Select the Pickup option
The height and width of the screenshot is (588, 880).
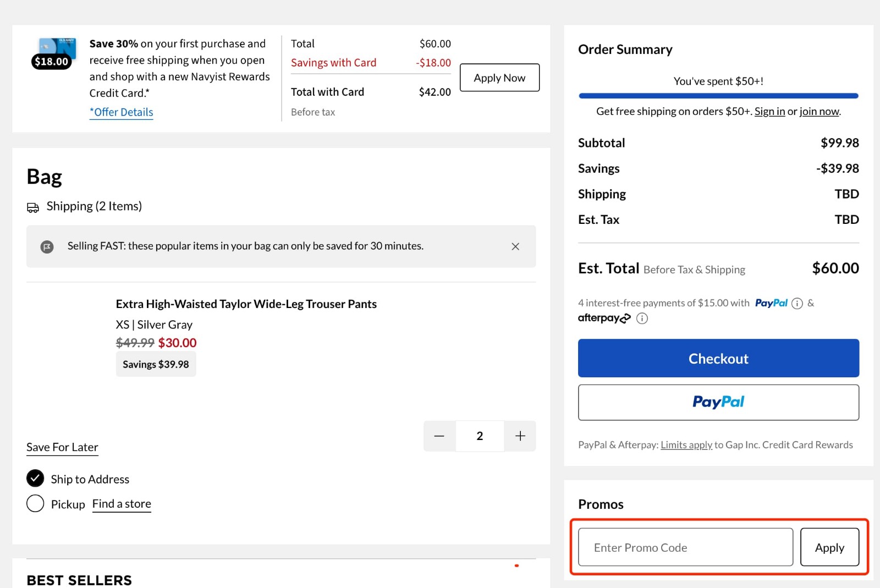tap(35, 503)
